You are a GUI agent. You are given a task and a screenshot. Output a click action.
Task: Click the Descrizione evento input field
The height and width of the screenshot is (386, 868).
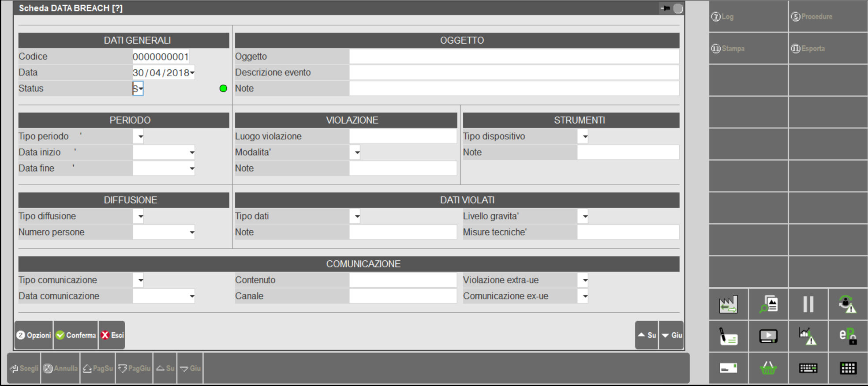tap(514, 73)
